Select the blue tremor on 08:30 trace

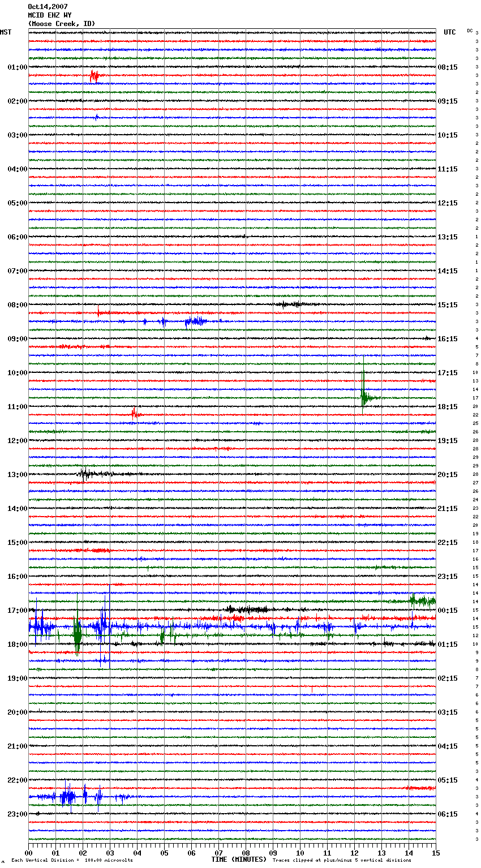(x=196, y=321)
